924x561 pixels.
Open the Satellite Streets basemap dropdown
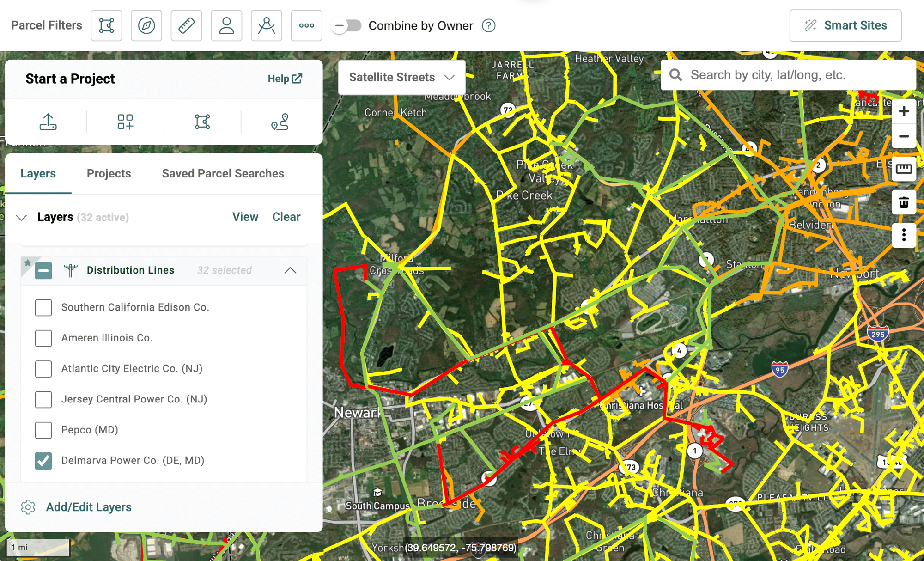[x=402, y=78]
